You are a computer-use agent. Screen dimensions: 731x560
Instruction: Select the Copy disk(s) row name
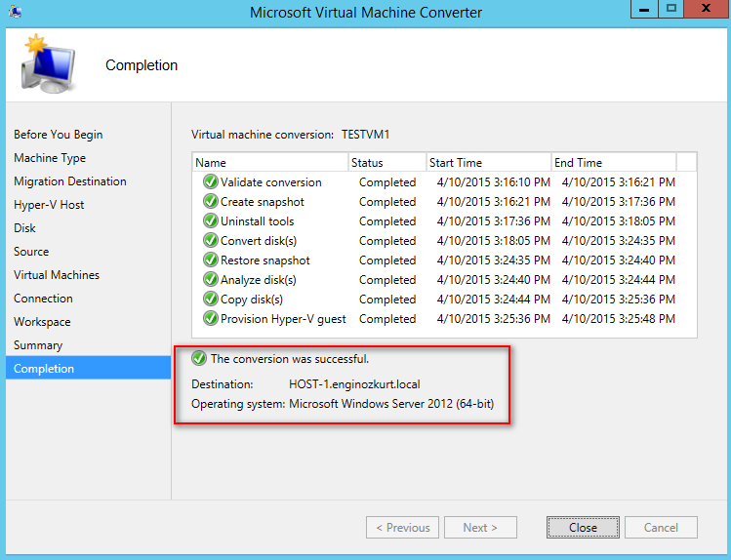[252, 300]
